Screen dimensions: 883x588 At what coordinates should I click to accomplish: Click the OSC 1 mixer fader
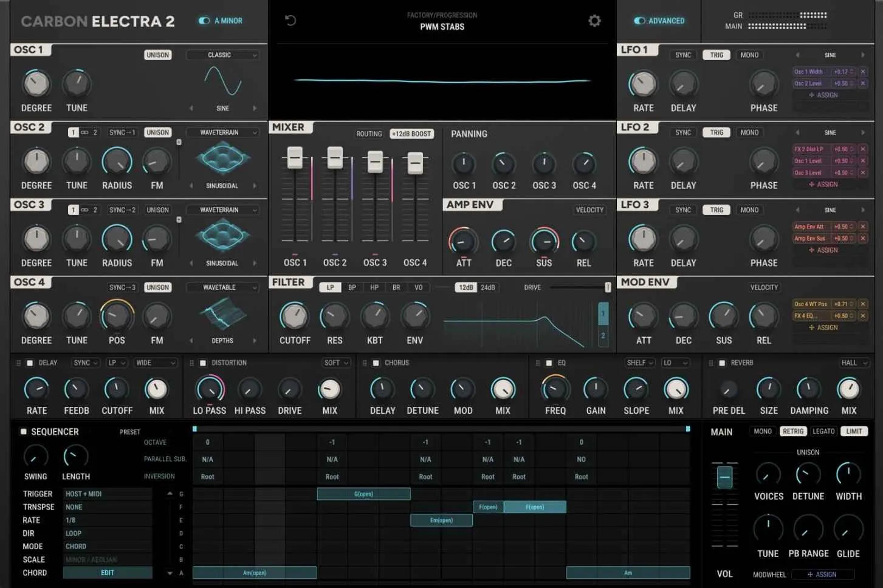click(x=295, y=157)
